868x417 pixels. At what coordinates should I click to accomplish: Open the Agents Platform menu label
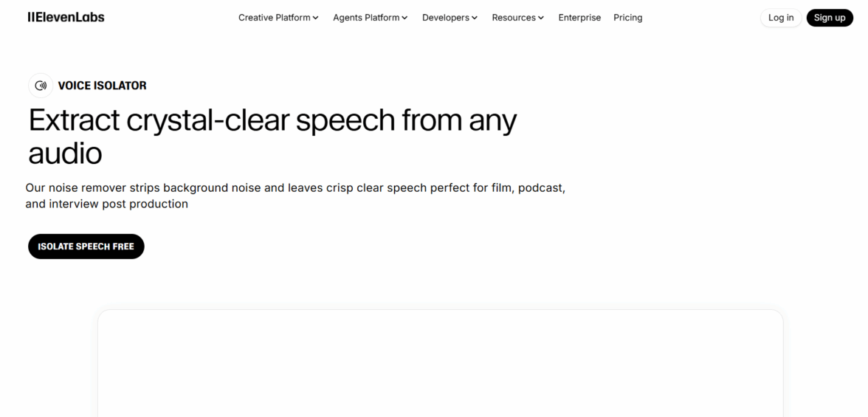click(x=366, y=18)
